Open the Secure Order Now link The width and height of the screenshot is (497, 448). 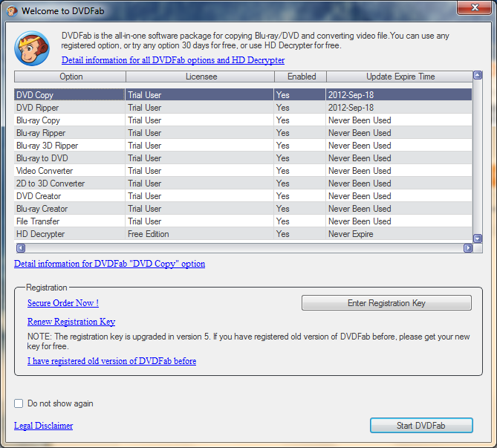pos(63,303)
